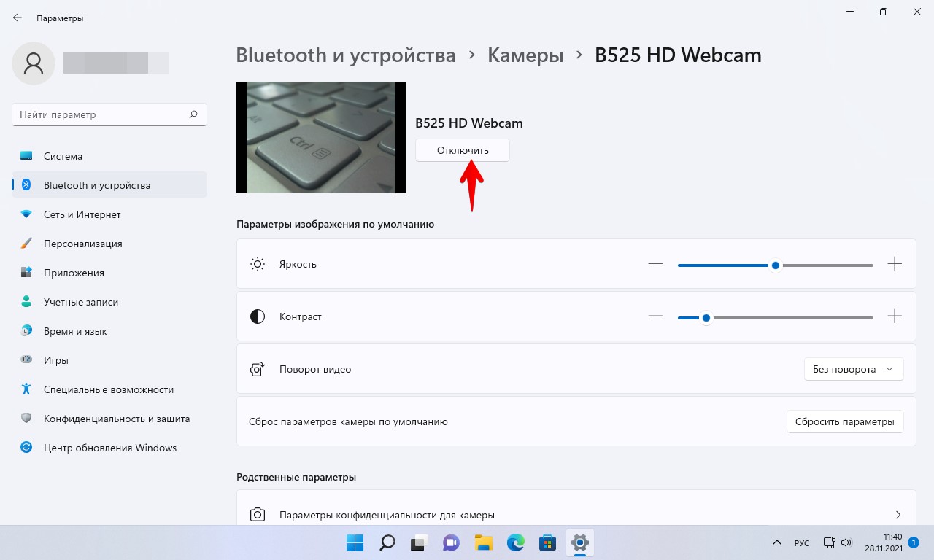Open Конфиденциальность и защита section
The height and width of the screenshot is (560, 934).
tap(109, 419)
